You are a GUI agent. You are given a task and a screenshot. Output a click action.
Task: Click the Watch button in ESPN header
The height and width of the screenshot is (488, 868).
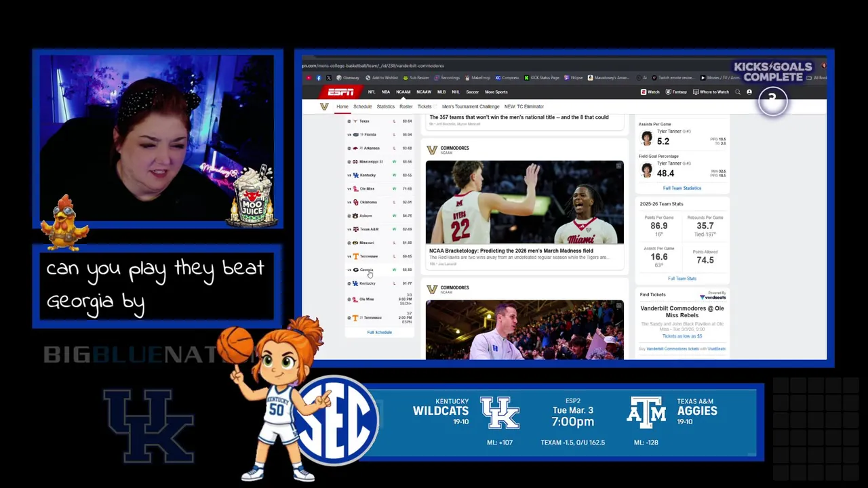coord(650,91)
